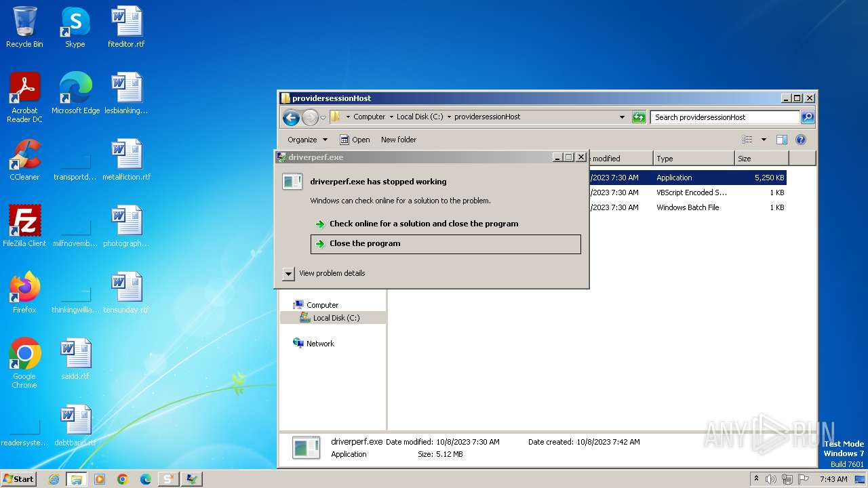This screenshot has height=488, width=868.
Task: Toggle the preview pane icon
Action: [781, 140]
